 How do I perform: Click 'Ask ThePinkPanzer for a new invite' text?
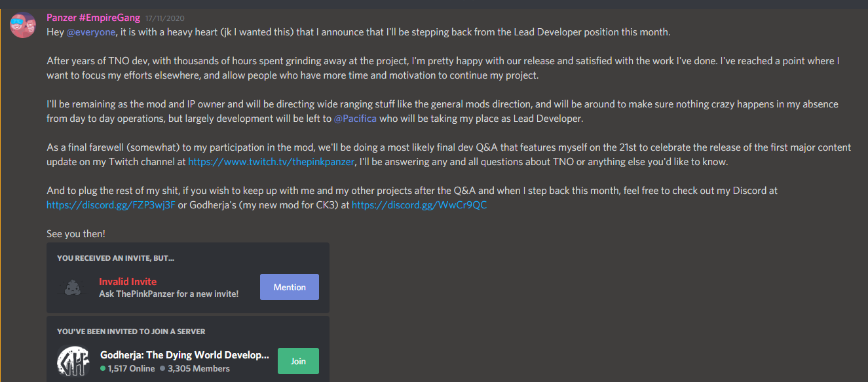click(x=169, y=294)
